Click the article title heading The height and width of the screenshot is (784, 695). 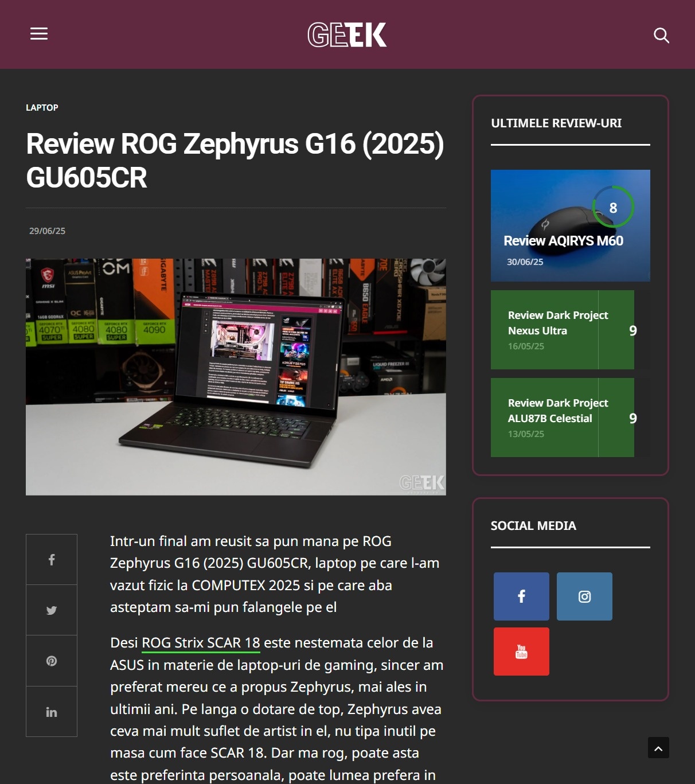235,161
